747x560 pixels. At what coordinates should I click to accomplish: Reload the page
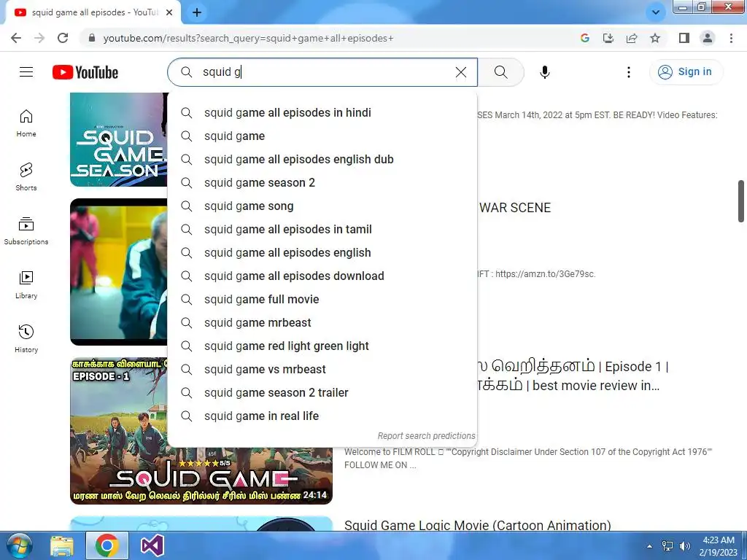(x=63, y=38)
